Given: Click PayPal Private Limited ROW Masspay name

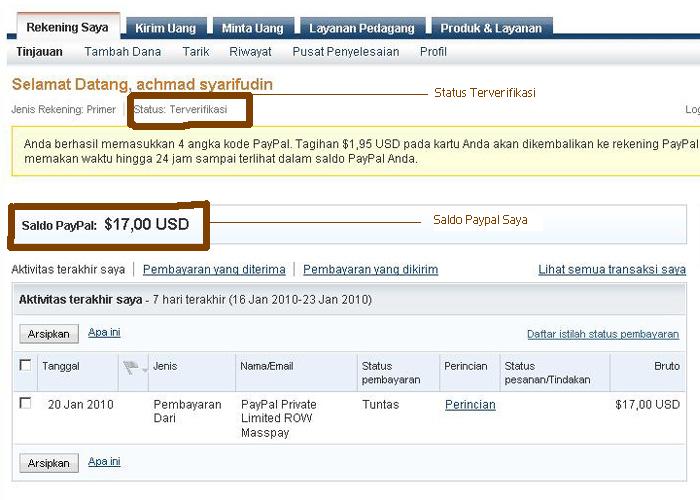Looking at the screenshot, I should pos(279,418).
